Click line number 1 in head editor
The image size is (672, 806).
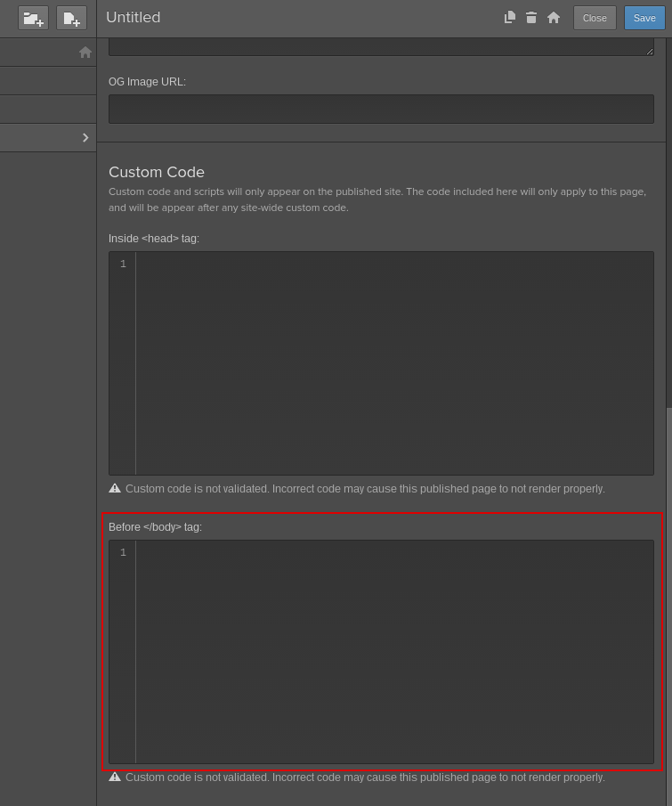[123, 264]
